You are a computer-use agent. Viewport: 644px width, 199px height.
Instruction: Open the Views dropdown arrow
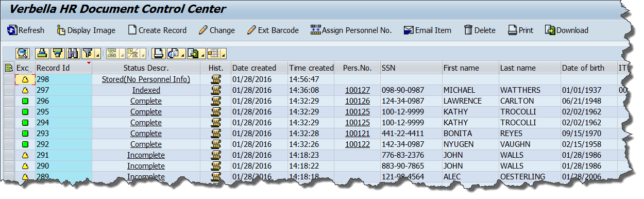[x=183, y=53]
